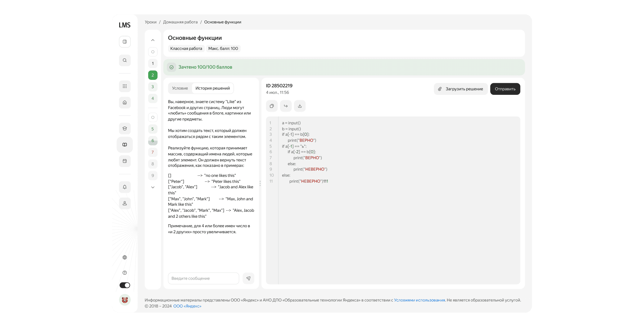Open the Условиями использования link

(x=419, y=300)
